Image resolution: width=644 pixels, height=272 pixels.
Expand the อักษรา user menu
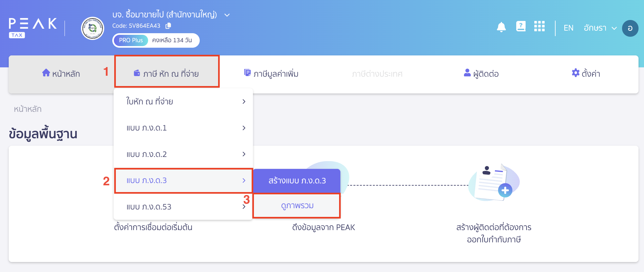pyautogui.click(x=600, y=28)
